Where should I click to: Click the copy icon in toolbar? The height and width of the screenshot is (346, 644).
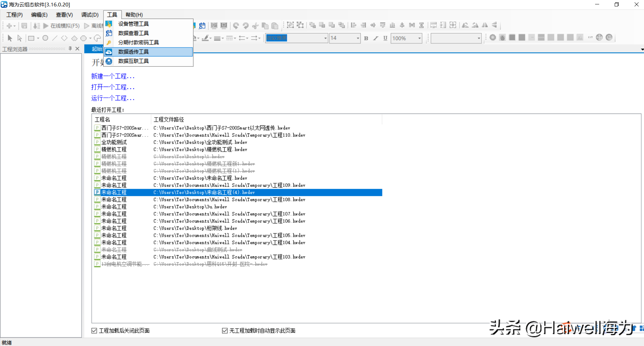pos(265,26)
